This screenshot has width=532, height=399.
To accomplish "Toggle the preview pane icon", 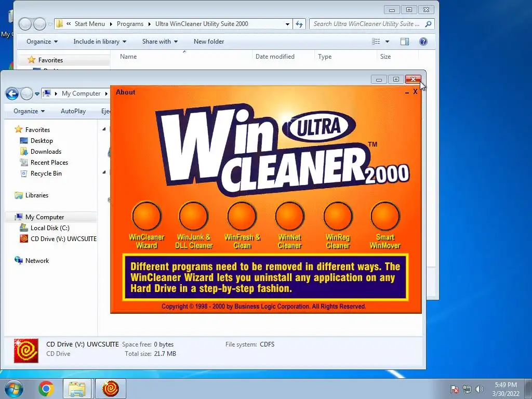I will [405, 42].
